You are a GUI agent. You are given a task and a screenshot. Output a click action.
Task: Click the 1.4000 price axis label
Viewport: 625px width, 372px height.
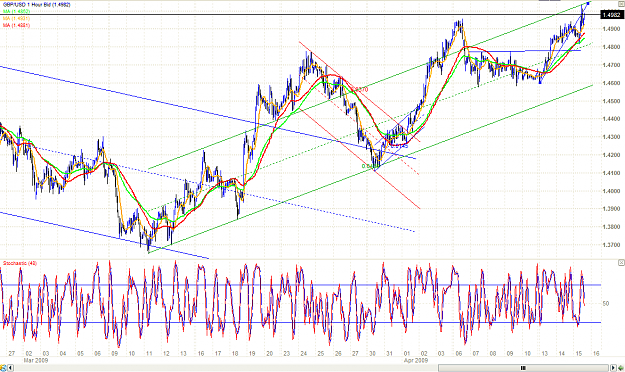611,191
